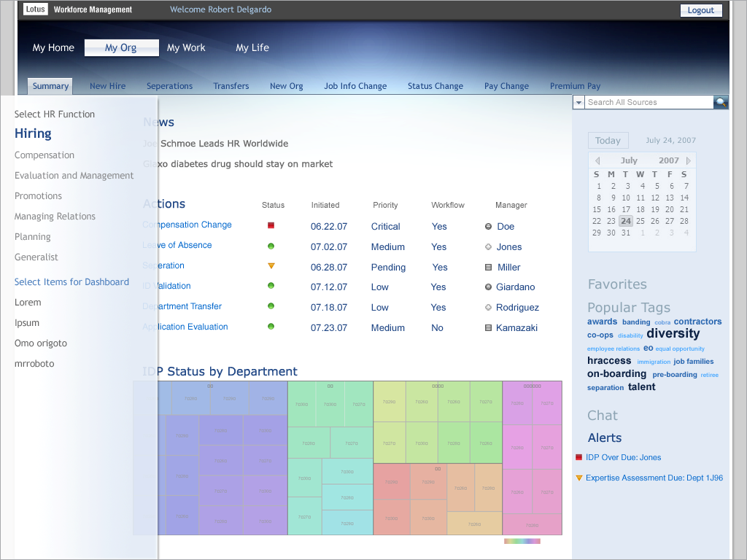Click manager icon next to Miller

click(488, 267)
